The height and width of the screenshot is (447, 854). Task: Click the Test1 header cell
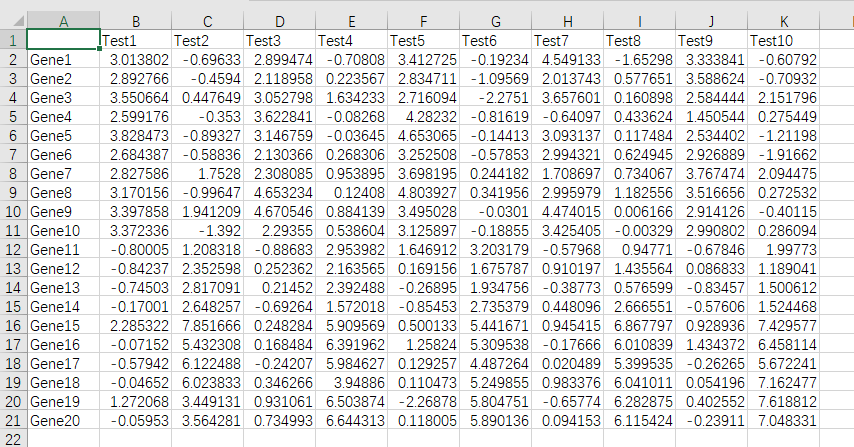click(135, 40)
